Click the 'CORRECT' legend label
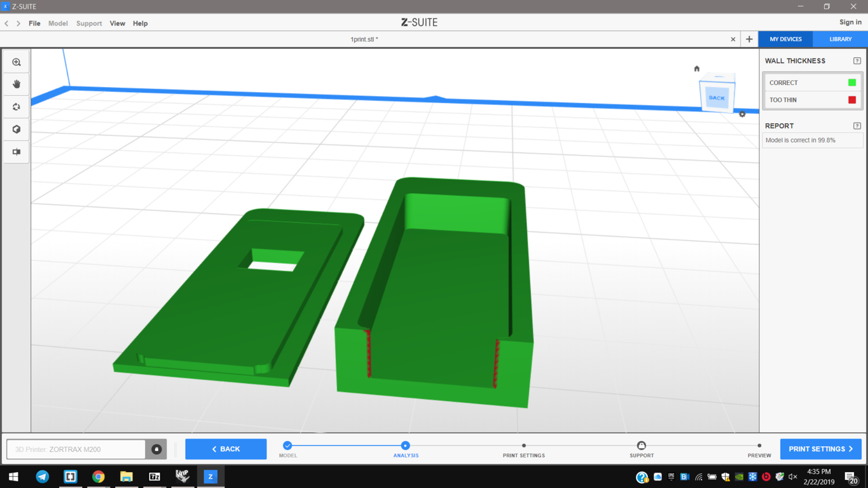The width and height of the screenshot is (868, 488). [x=783, y=83]
